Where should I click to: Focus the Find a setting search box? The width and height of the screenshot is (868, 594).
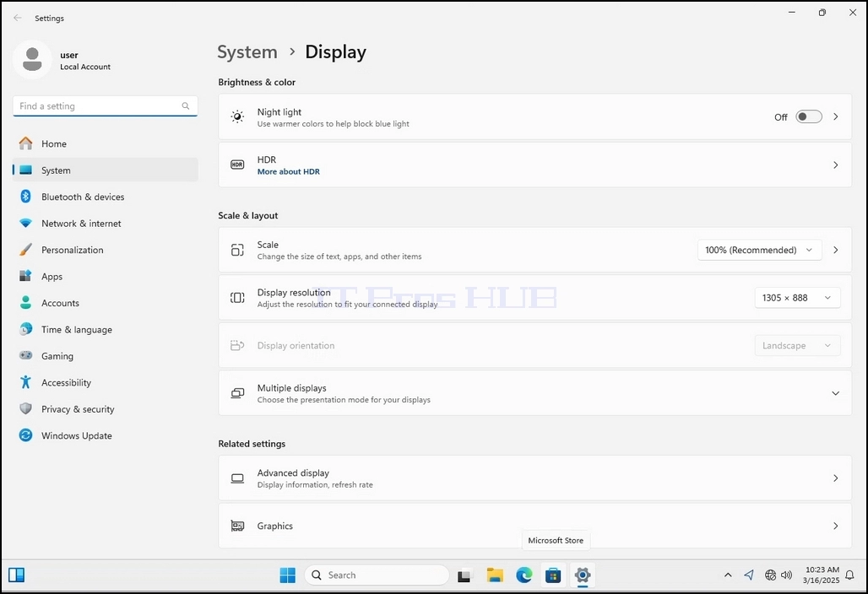(x=106, y=106)
